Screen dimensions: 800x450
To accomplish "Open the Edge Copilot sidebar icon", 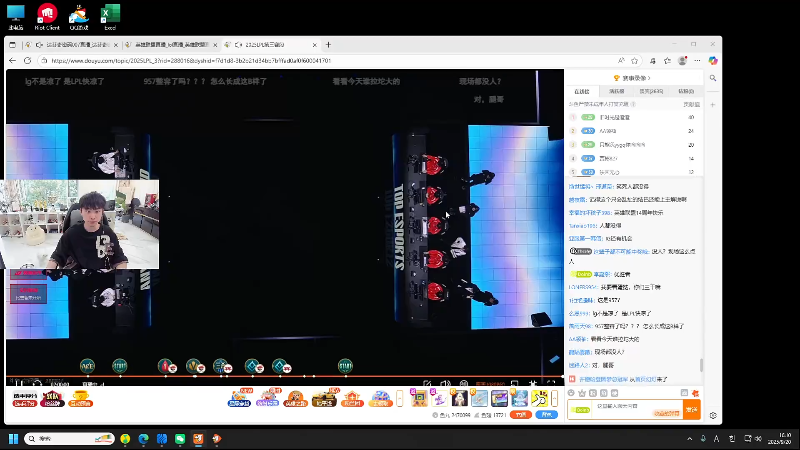I will click(x=713, y=60).
